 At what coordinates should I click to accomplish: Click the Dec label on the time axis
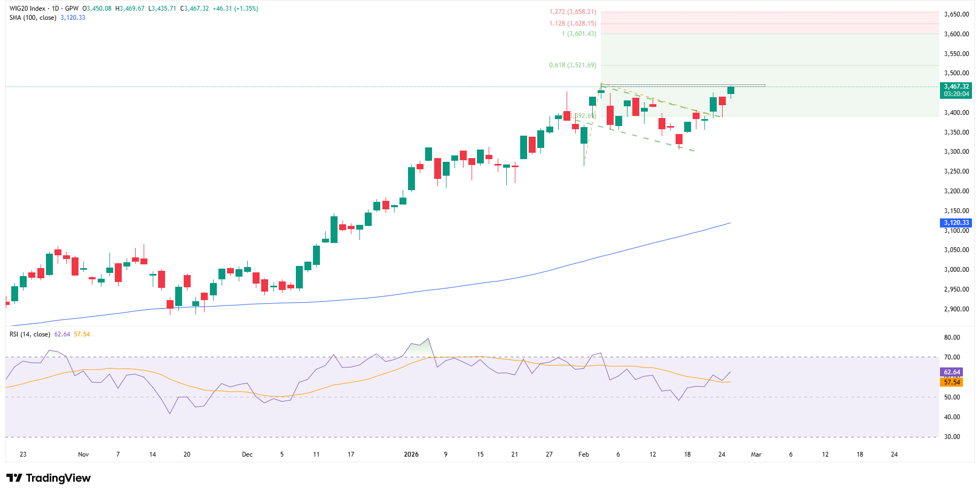247,454
